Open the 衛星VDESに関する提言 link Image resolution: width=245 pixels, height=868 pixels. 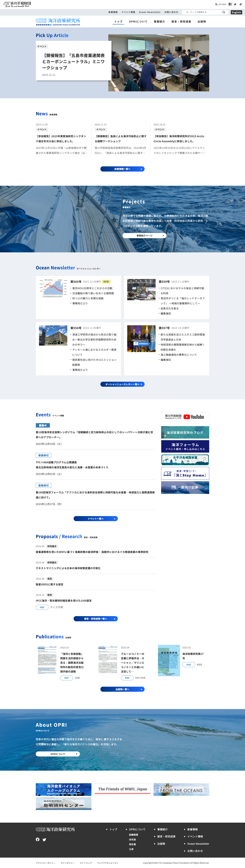pos(50,584)
